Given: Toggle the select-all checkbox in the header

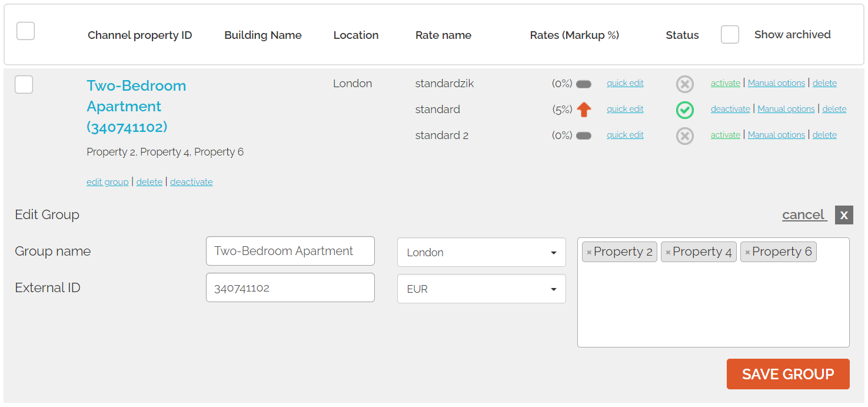Looking at the screenshot, I should pyautogui.click(x=25, y=31).
